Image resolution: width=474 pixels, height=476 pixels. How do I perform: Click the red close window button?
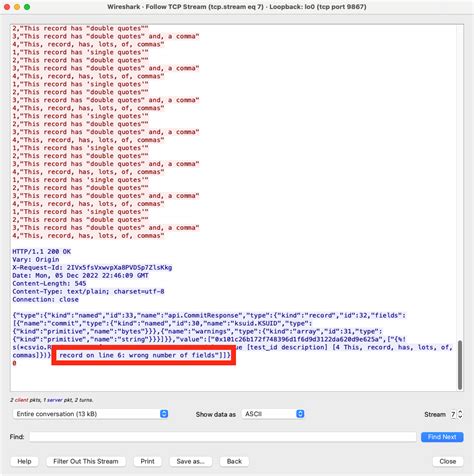(7, 7)
